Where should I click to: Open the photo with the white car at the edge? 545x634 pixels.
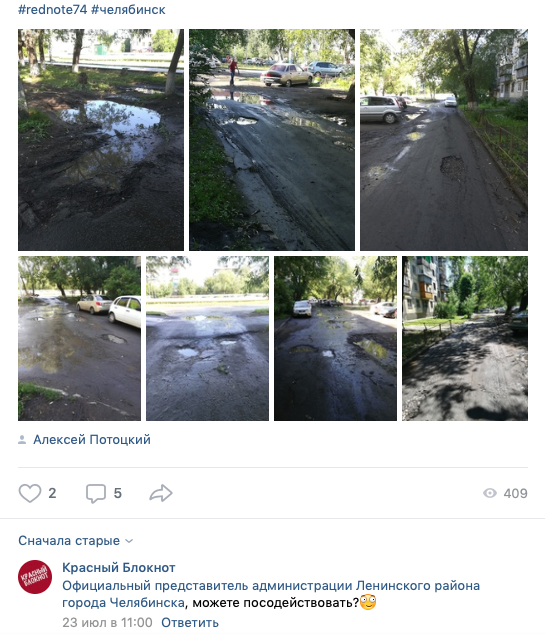[x=80, y=338]
